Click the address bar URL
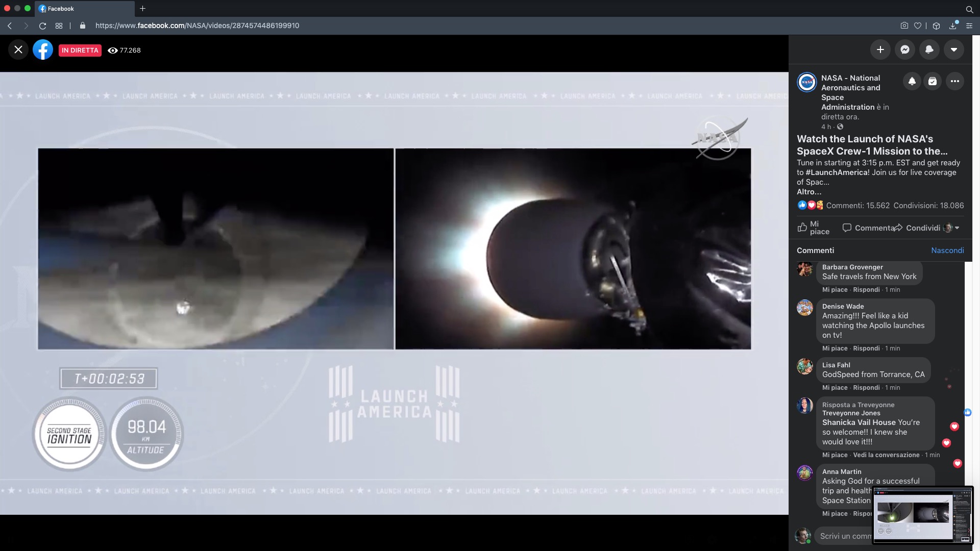Screen dimensions: 980x551 [197, 26]
